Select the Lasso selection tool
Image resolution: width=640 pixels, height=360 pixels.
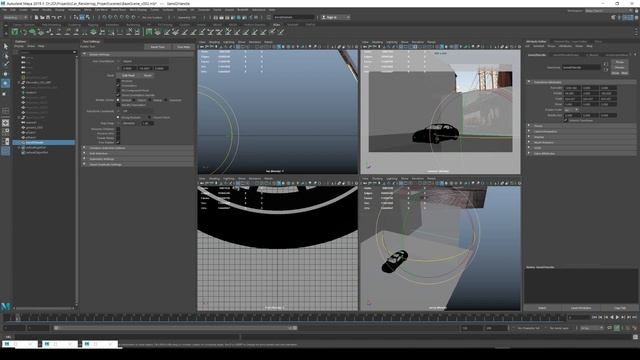(x=5, y=56)
